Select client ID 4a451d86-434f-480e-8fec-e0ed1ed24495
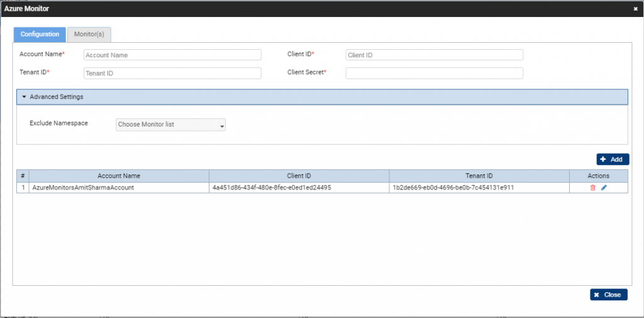The image size is (644, 318). coord(299,188)
